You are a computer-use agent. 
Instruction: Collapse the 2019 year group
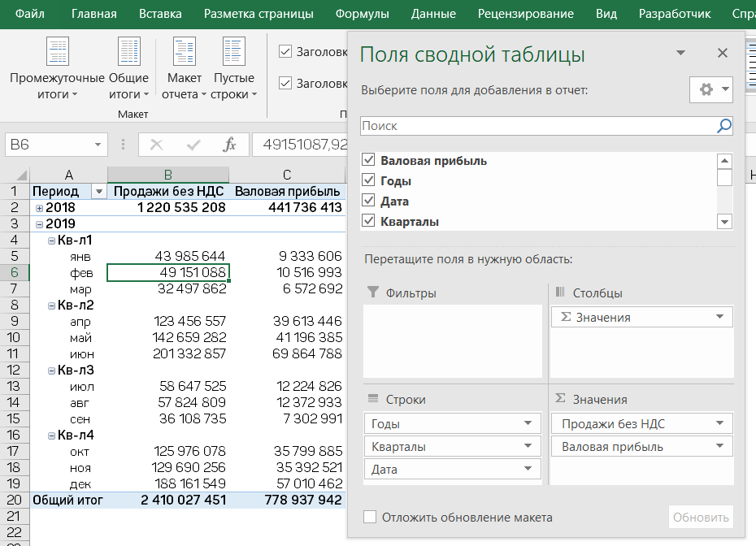[x=40, y=224]
